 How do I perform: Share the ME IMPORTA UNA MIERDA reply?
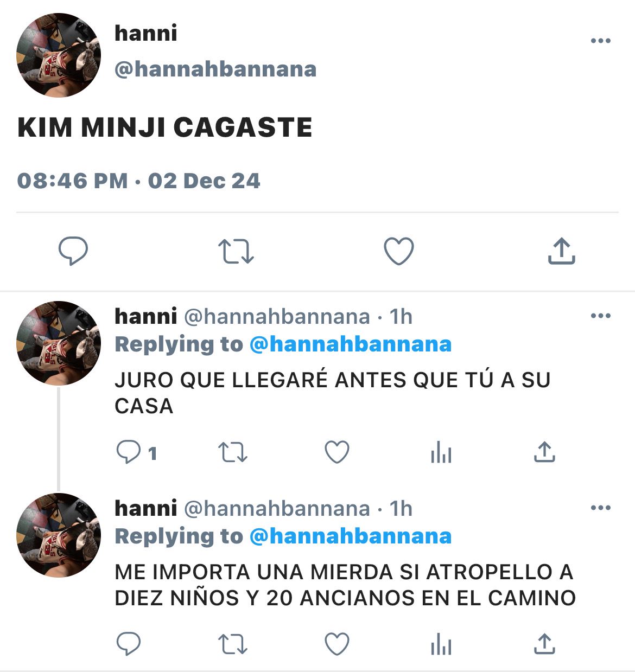pyautogui.click(x=544, y=644)
